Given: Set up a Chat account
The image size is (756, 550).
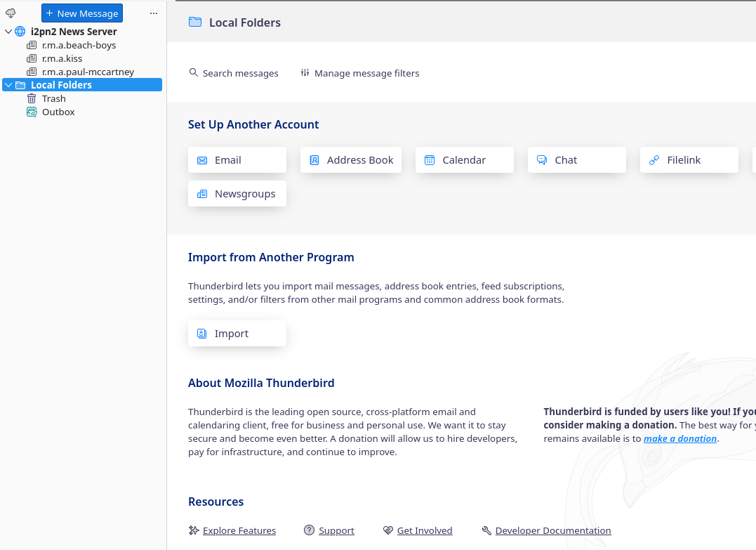Looking at the screenshot, I should [x=577, y=159].
